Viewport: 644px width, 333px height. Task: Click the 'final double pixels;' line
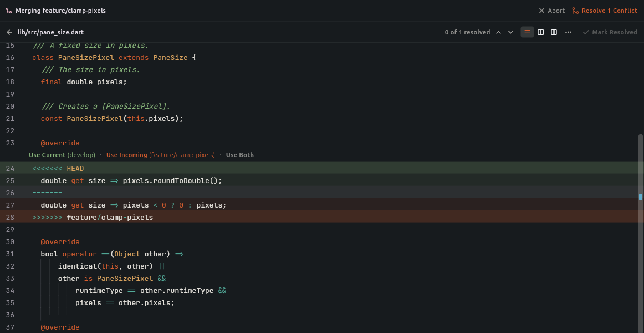tap(84, 82)
